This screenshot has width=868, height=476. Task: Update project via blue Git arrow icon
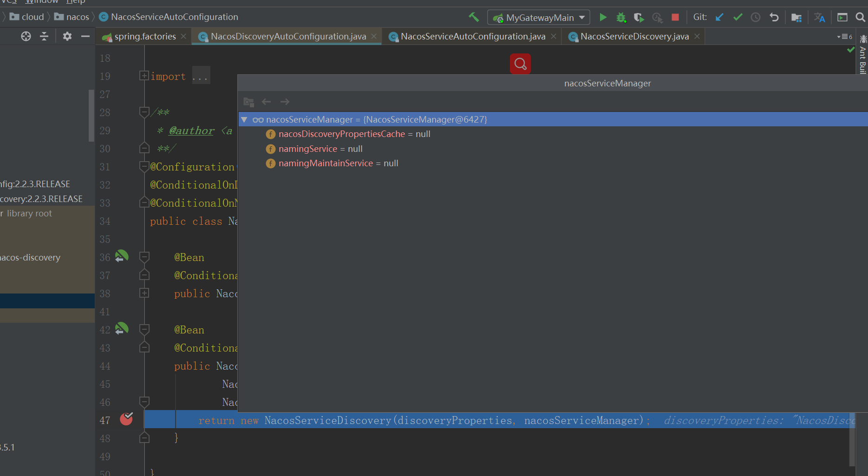(719, 17)
